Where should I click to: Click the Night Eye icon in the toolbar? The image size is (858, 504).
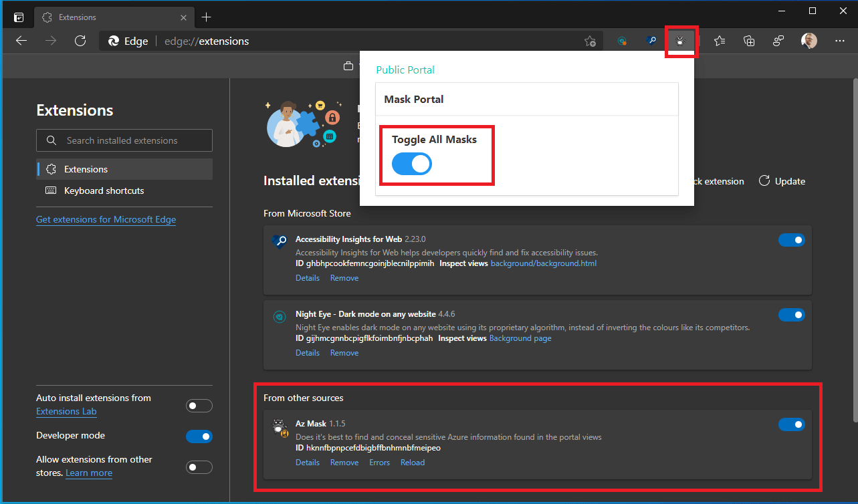click(622, 41)
